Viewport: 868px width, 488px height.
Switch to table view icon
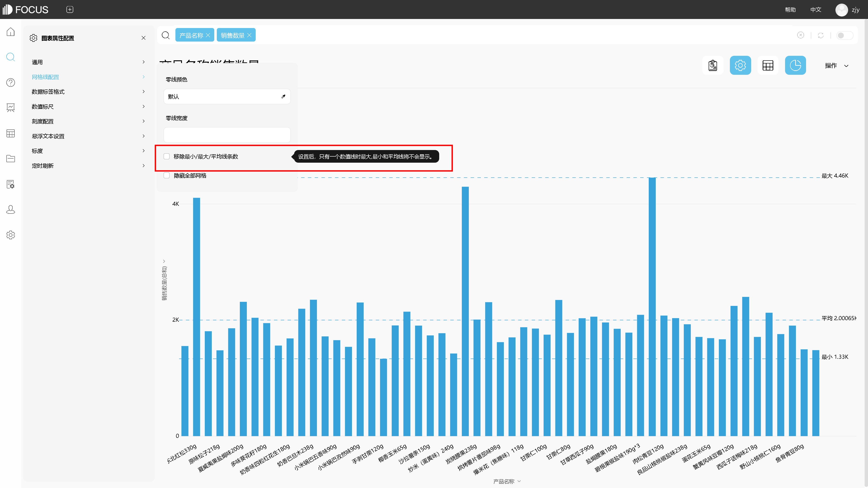point(768,65)
